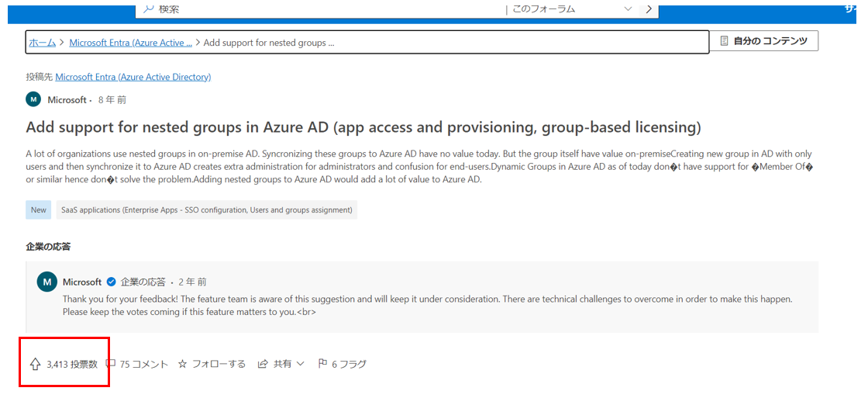Expand the このフォーラム search scope dropdown

click(628, 9)
